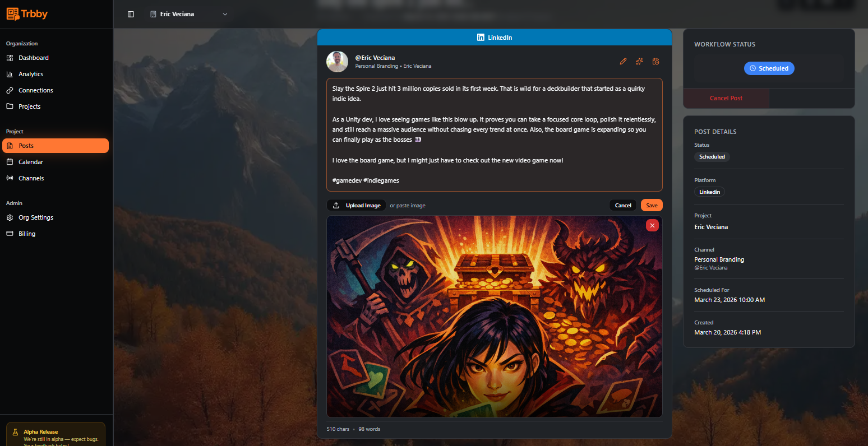Click the Channels broadcast icon

[10, 178]
